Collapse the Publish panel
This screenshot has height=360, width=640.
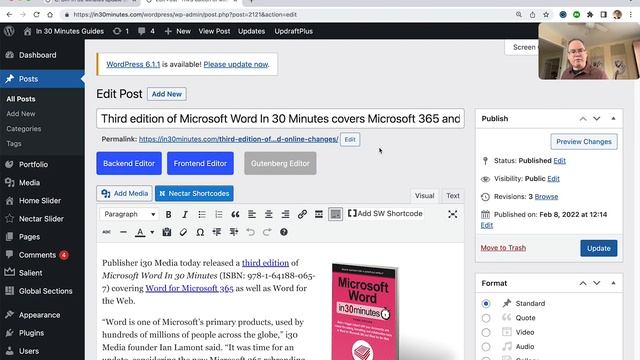tap(613, 119)
